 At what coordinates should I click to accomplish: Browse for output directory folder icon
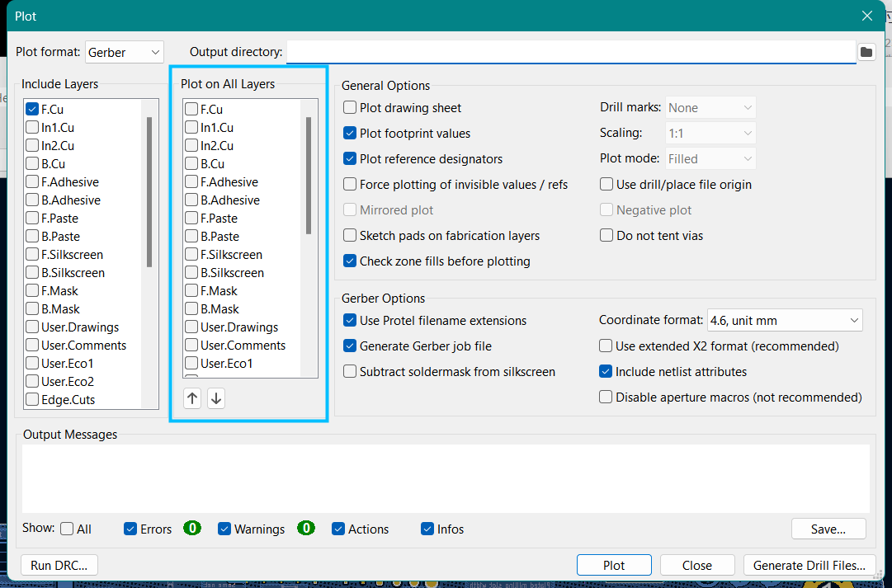[866, 52]
